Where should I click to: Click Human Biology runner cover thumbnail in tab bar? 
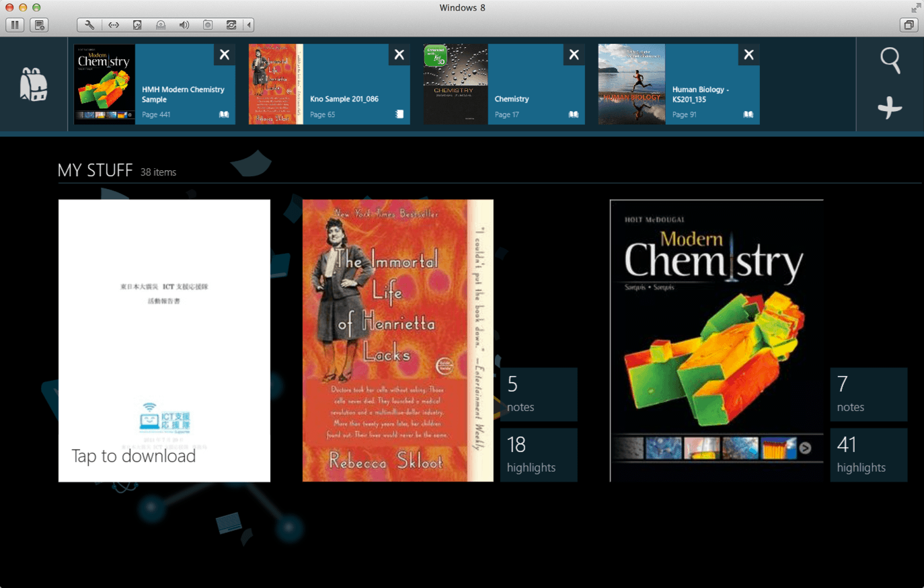[x=631, y=84]
